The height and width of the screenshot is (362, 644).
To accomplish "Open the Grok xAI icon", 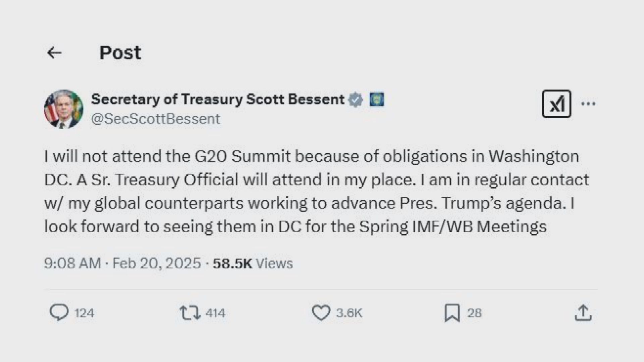I will coord(556,104).
